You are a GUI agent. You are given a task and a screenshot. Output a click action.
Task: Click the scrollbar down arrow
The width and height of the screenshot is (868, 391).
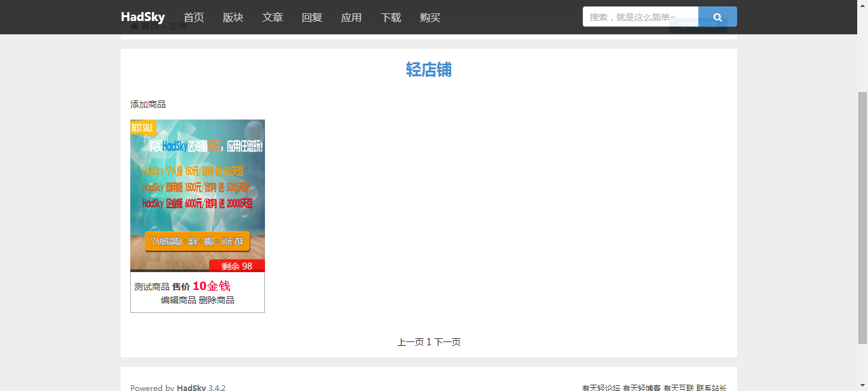pyautogui.click(x=862, y=386)
